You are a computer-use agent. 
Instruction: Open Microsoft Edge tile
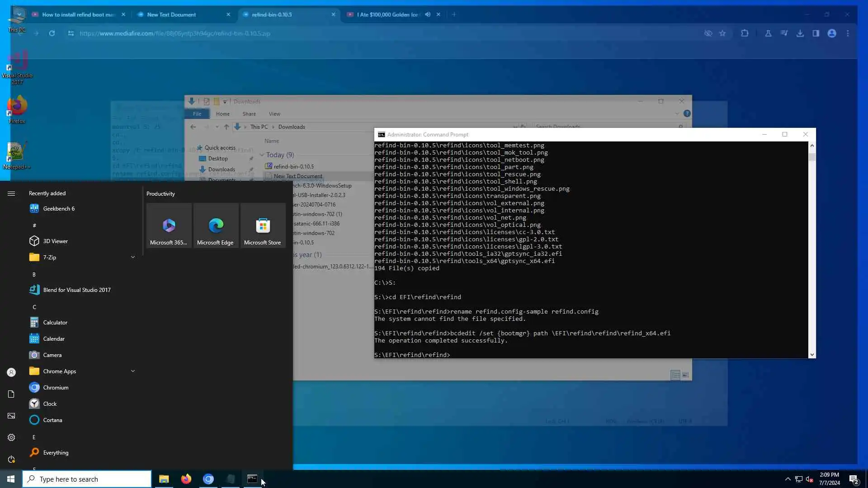215,225
